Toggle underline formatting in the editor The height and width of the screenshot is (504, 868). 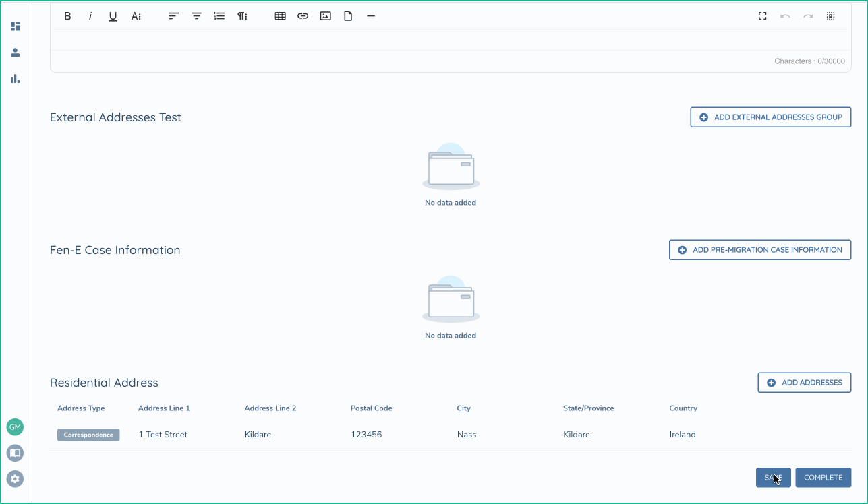click(x=113, y=16)
